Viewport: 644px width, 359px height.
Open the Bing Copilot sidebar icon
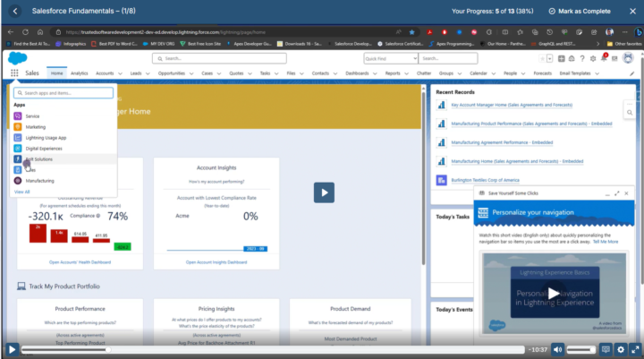click(639, 32)
